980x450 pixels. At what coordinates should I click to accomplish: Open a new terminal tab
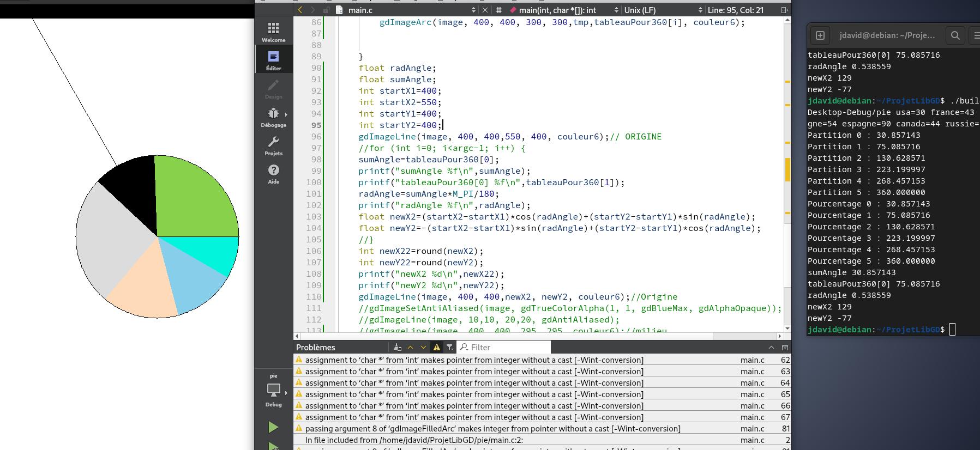820,35
